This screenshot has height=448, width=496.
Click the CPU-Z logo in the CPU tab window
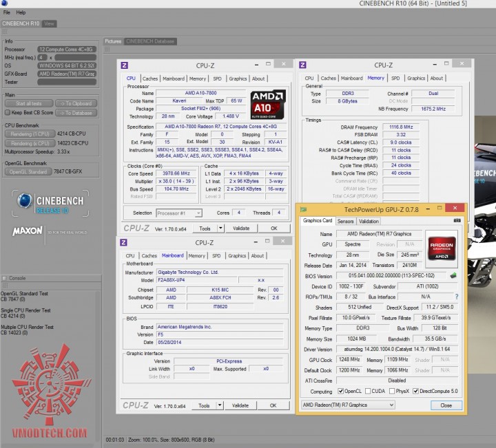click(124, 65)
